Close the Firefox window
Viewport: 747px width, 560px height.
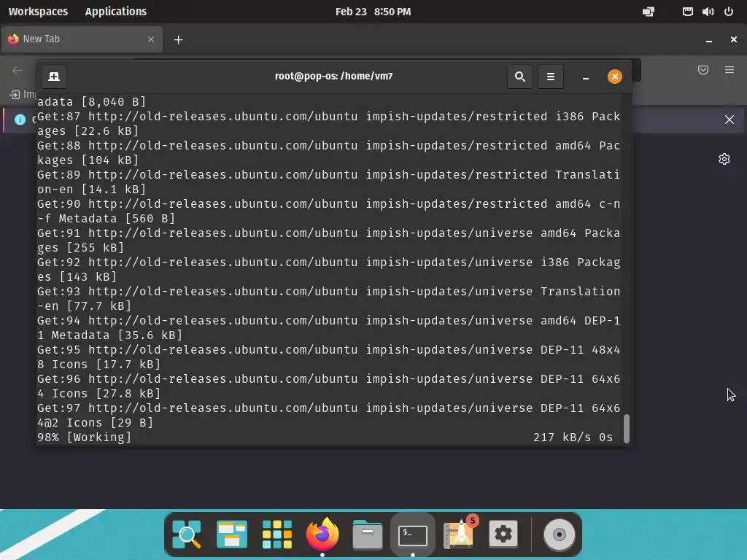tap(734, 39)
